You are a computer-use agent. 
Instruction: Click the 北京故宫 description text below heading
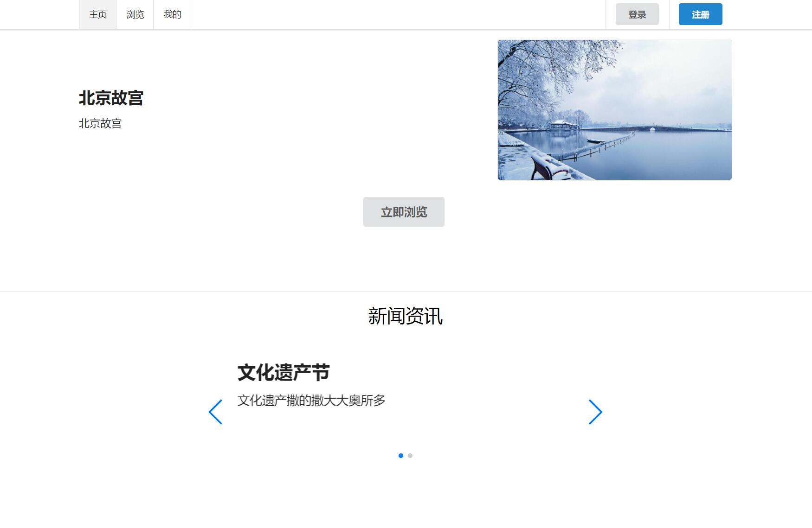tap(100, 123)
